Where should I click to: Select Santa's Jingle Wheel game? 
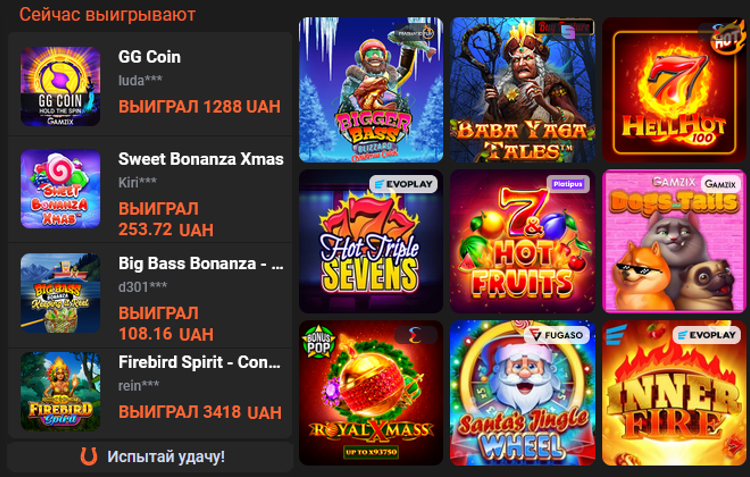pyautogui.click(x=522, y=393)
